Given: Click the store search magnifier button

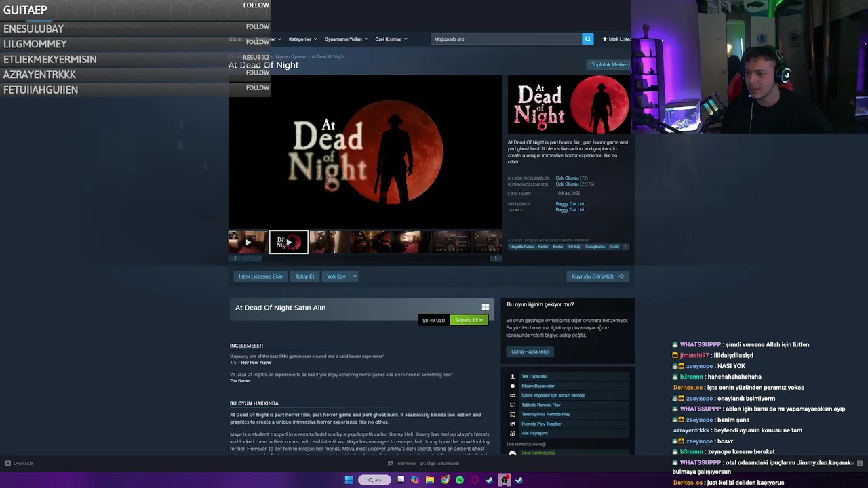Looking at the screenshot, I should pos(588,39).
